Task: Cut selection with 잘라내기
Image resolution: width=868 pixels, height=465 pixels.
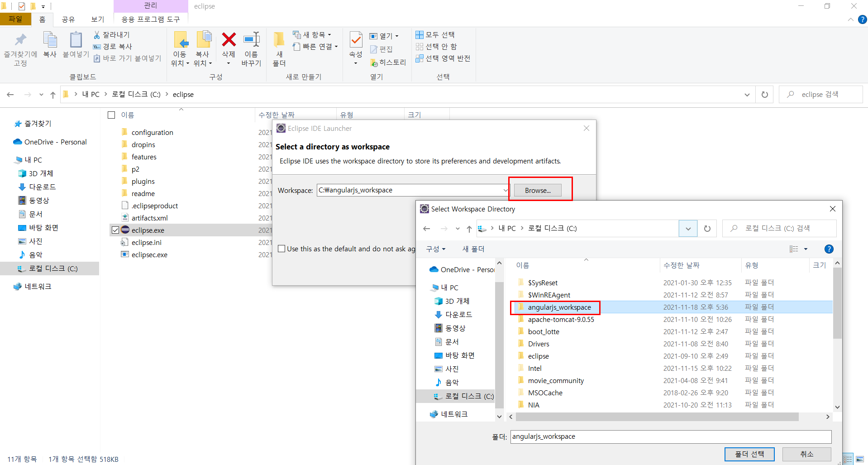Action: (x=112, y=35)
